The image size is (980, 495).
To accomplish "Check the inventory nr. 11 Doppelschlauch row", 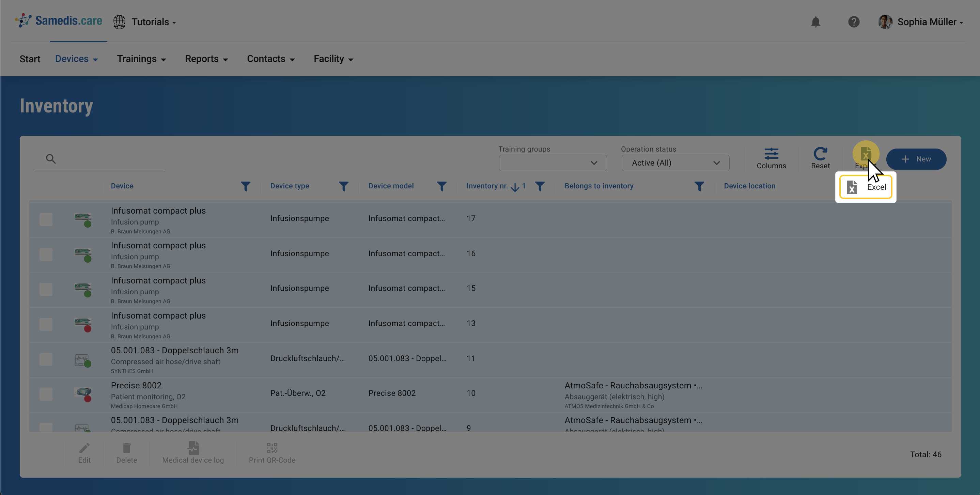I will click(46, 359).
